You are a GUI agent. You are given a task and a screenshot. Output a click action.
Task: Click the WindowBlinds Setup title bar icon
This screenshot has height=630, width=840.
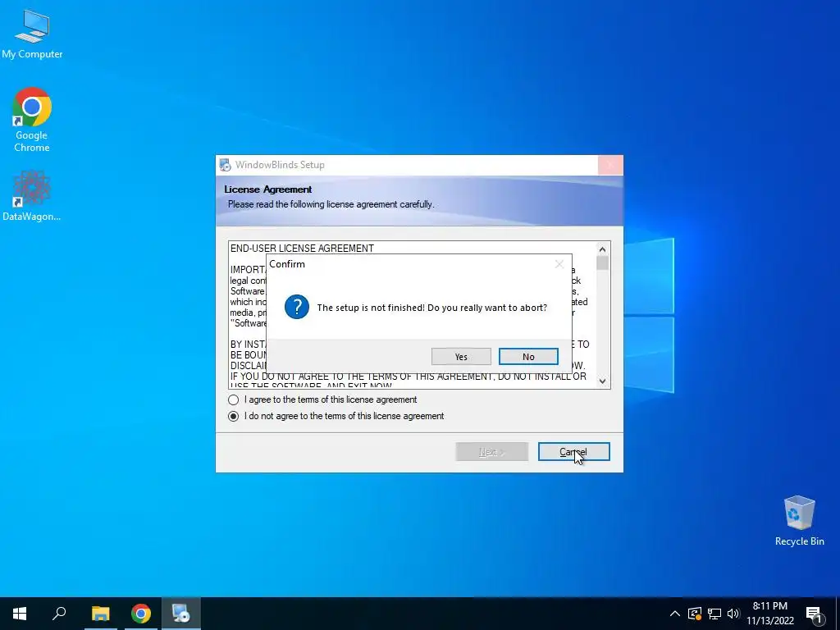pos(225,165)
